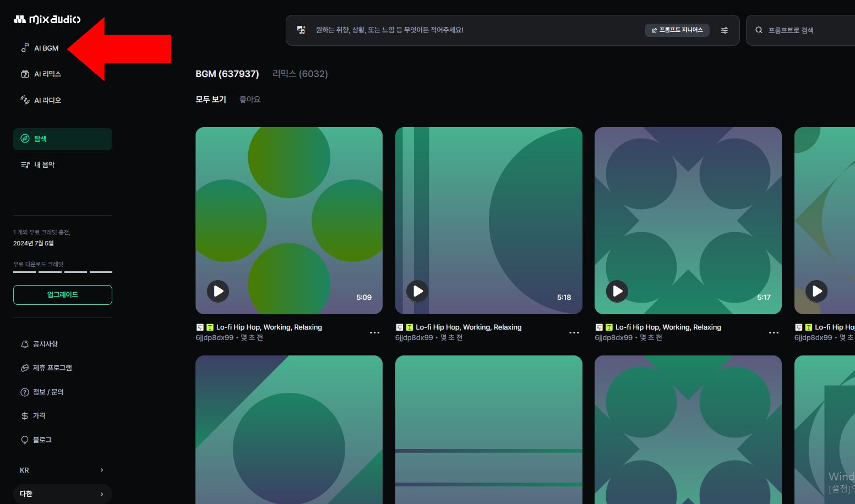Expand the KR language selector

62,470
